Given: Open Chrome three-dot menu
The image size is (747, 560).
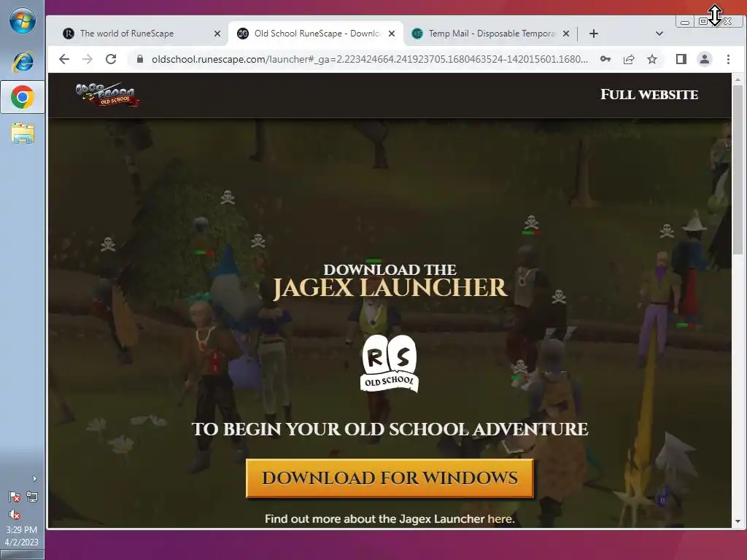Looking at the screenshot, I should point(728,59).
